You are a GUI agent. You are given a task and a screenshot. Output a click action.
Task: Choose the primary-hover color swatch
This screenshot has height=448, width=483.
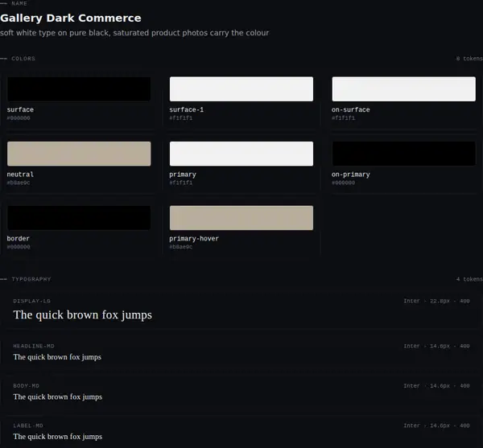tap(242, 218)
